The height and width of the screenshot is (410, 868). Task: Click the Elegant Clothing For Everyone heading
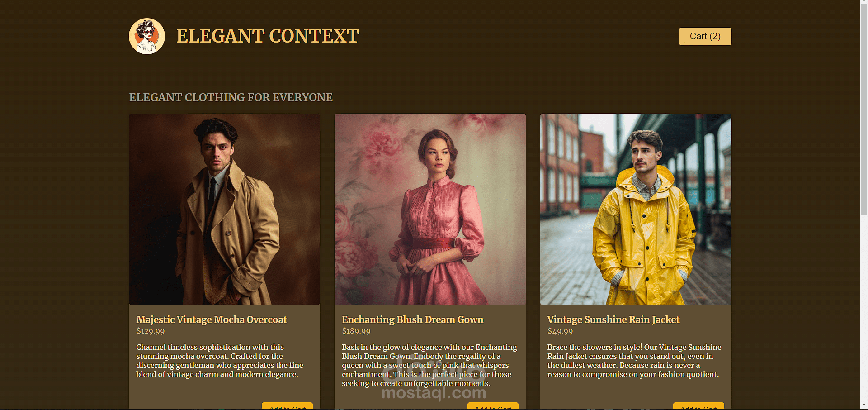(x=231, y=97)
